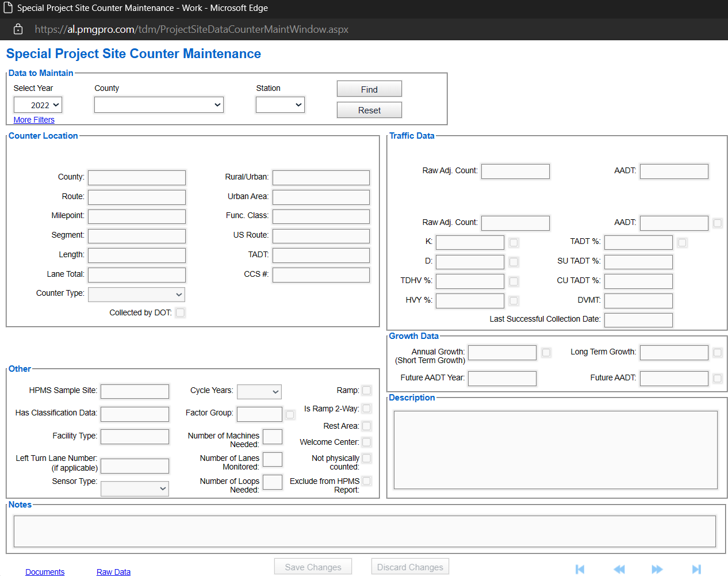
Task: Open the Counter Type dropdown
Action: [x=136, y=294]
